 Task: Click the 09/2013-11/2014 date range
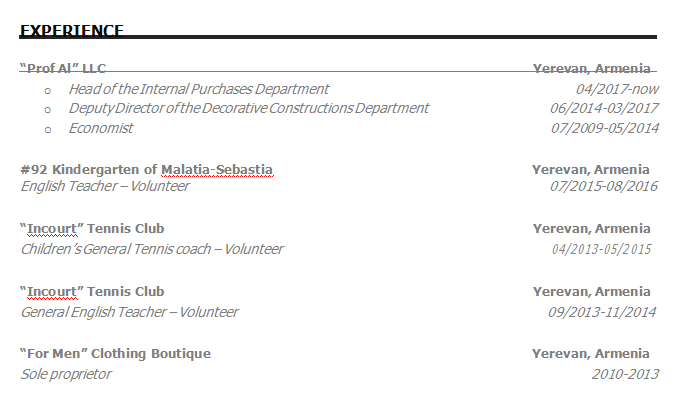pyautogui.click(x=601, y=312)
